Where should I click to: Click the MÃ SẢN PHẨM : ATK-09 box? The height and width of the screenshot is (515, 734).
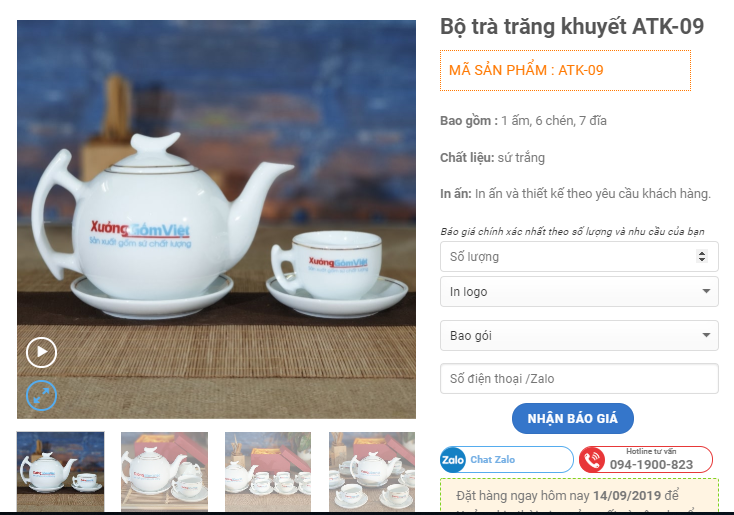(x=565, y=70)
